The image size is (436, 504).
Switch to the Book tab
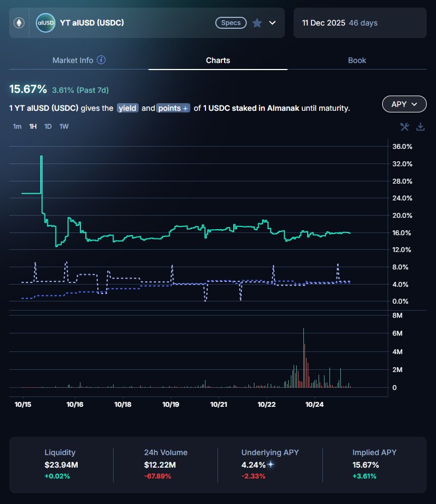coord(357,60)
